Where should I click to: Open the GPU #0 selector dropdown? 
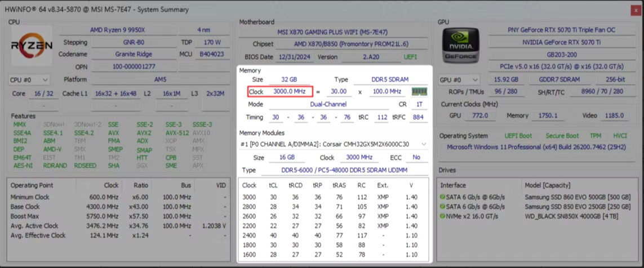460,80
